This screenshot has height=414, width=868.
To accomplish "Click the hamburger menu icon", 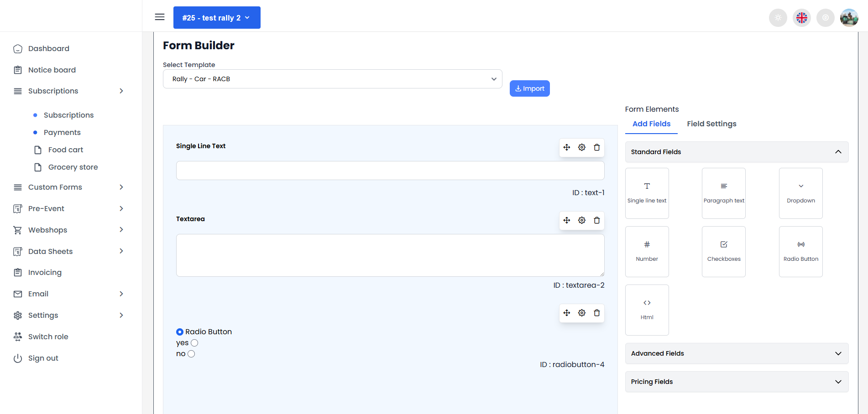I will click(160, 17).
